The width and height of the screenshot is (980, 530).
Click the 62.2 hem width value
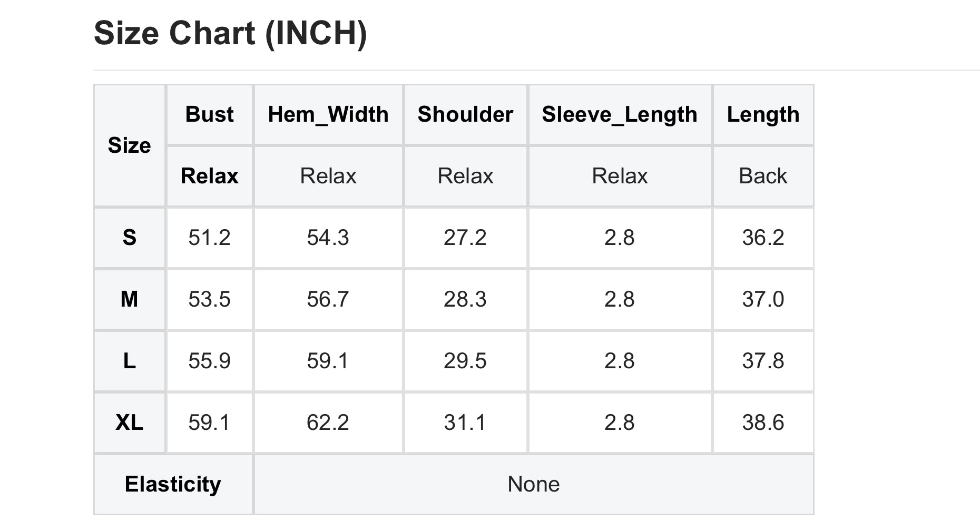[x=328, y=423]
